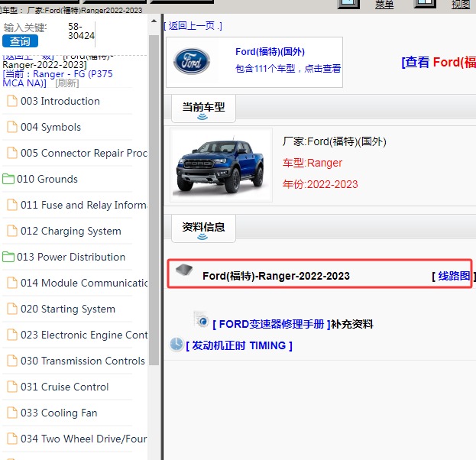
Task: Click the 023 Electronic Engine Controls document icon
Action: (x=12, y=335)
